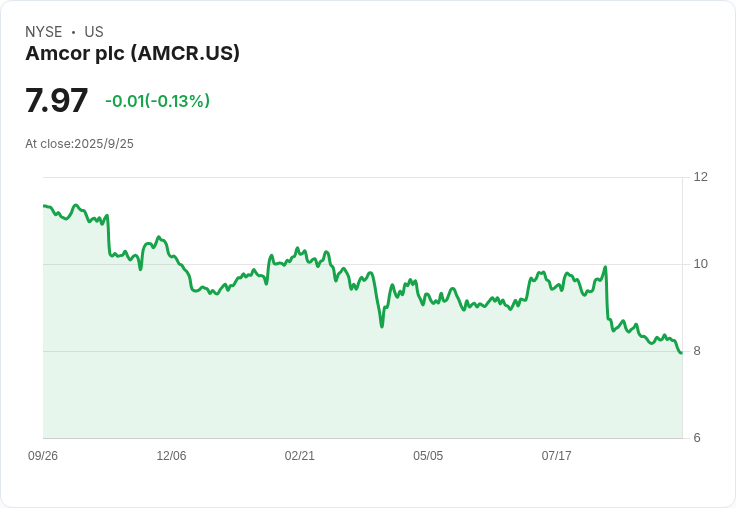This screenshot has width=736, height=508.
Task: Click the At close 2025/9/25 timestamp
Action: [79, 144]
